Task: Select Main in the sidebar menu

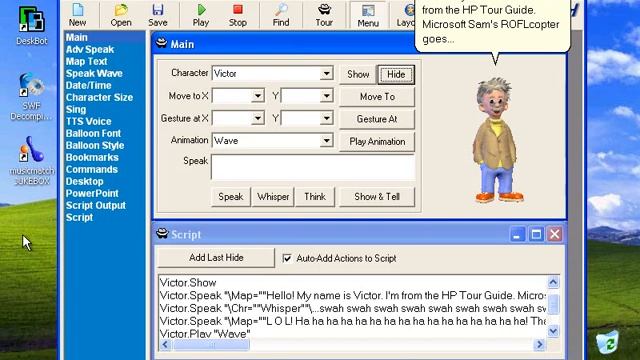Action: click(x=77, y=38)
